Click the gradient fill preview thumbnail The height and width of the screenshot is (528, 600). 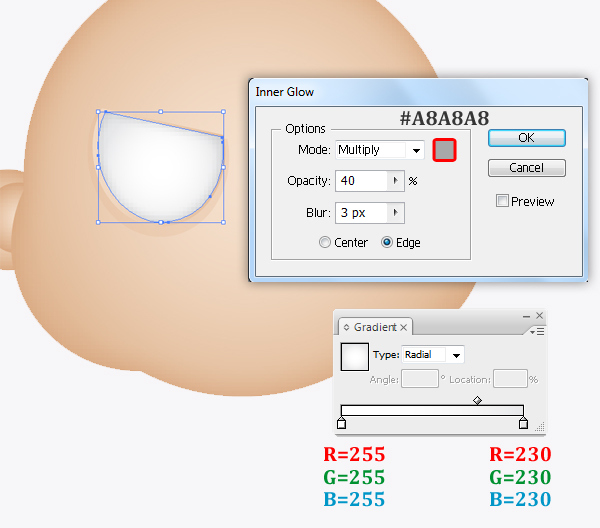(x=355, y=357)
